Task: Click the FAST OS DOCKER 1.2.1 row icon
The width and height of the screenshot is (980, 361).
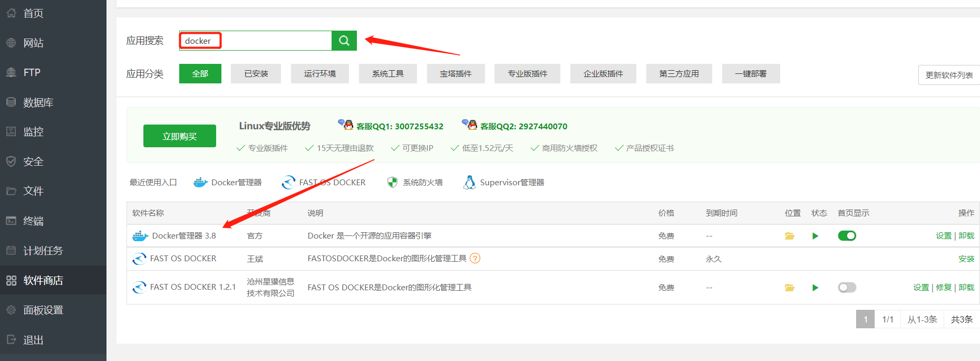Action: (x=139, y=287)
